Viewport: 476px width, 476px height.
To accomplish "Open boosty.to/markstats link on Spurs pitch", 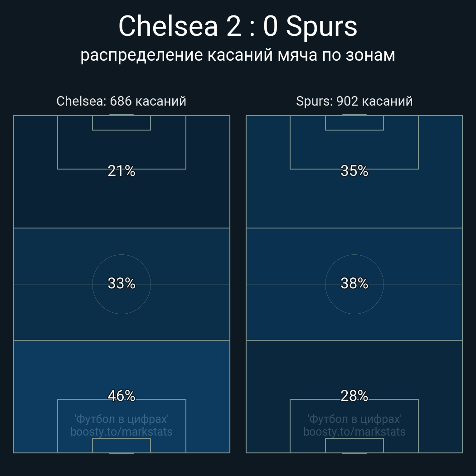I will 354,432.
